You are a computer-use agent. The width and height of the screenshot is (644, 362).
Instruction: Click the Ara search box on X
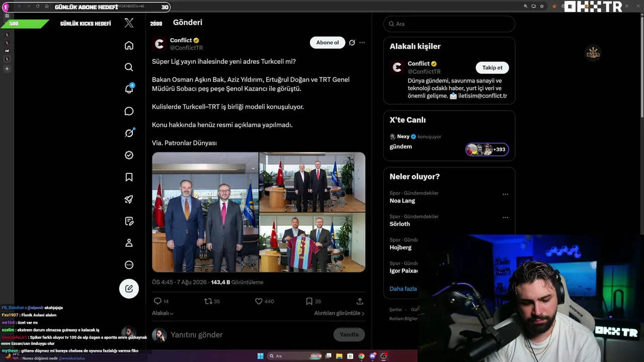pyautogui.click(x=449, y=24)
